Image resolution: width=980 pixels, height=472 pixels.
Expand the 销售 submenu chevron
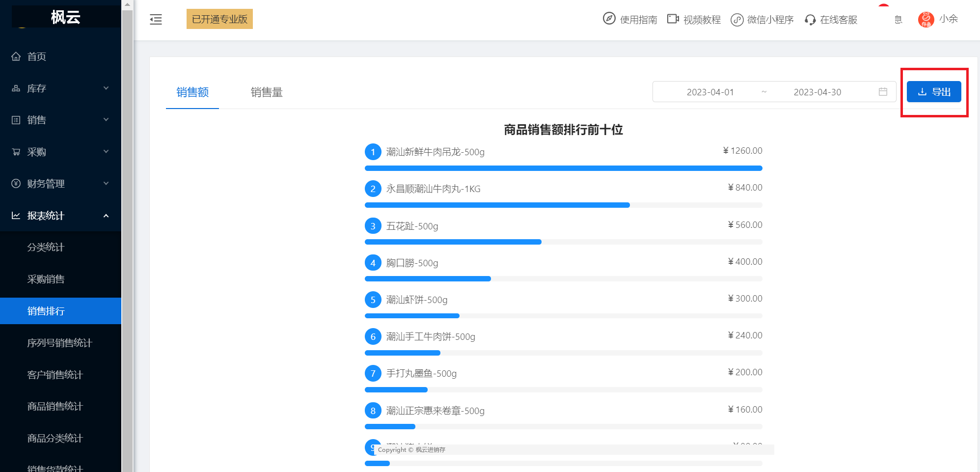pos(106,120)
